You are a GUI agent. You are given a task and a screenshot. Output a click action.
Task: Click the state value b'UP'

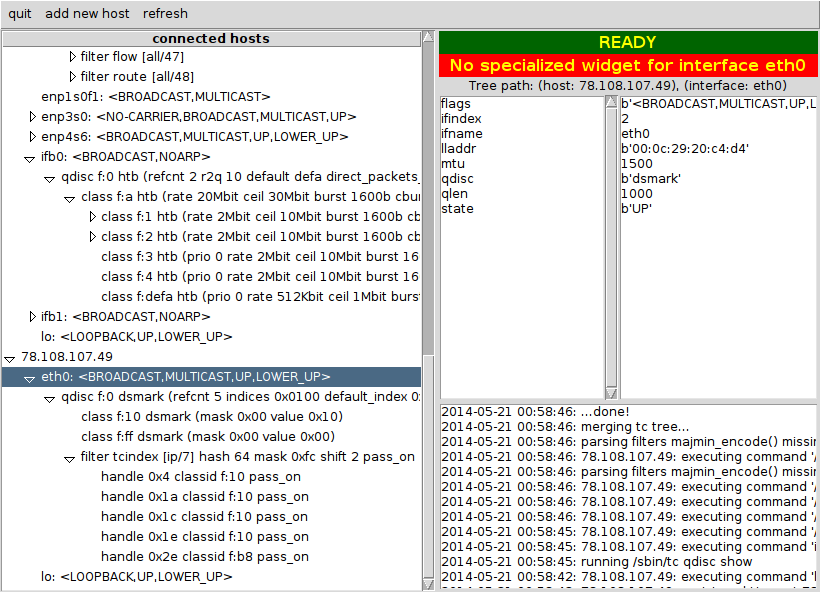tap(636, 209)
